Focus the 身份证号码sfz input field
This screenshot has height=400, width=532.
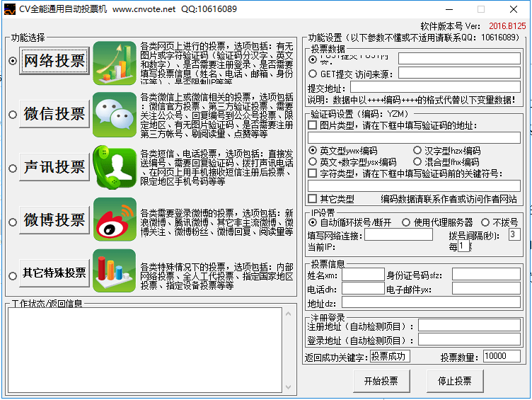[486, 275]
